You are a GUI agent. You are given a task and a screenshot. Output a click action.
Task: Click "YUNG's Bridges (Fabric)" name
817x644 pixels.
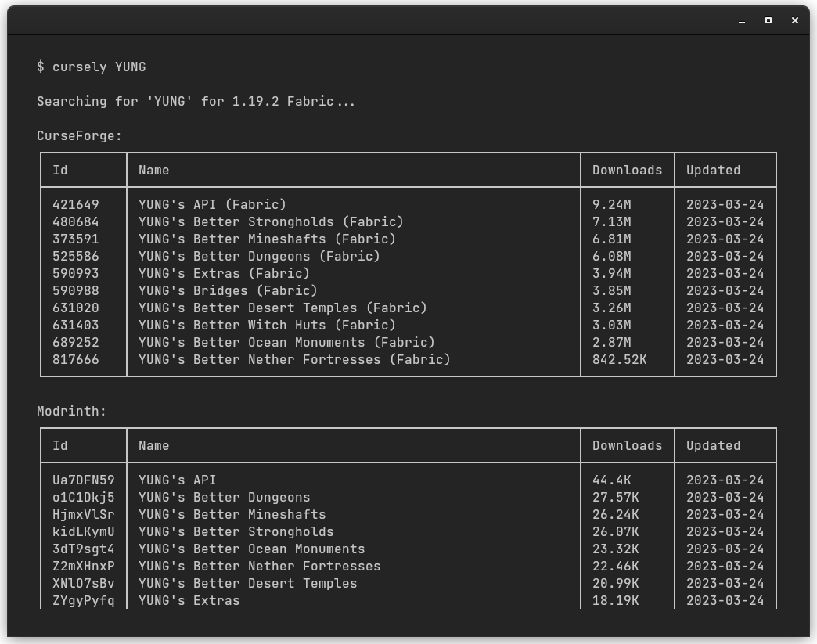coord(229,291)
